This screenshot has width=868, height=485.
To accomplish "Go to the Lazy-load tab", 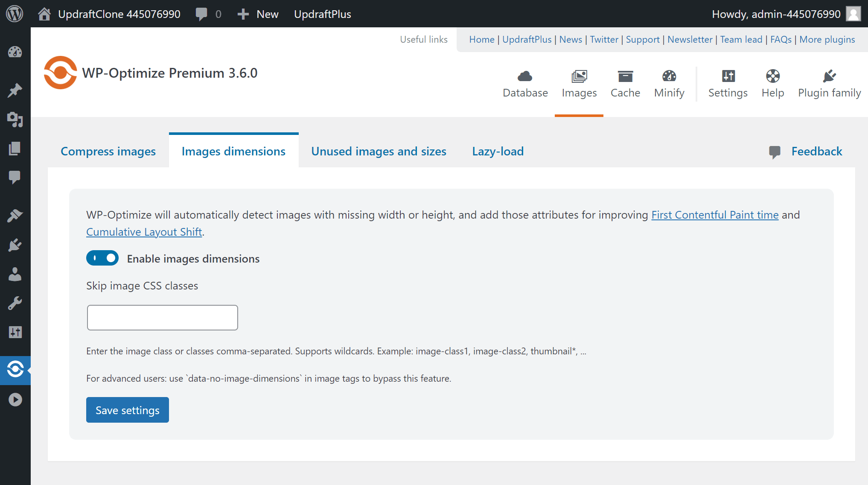I will pos(498,151).
